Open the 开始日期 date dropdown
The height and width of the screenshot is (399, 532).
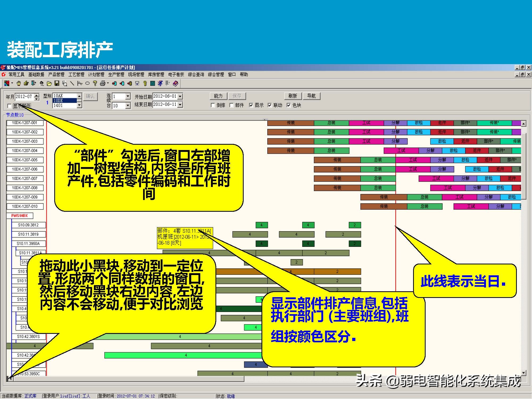[x=180, y=96]
